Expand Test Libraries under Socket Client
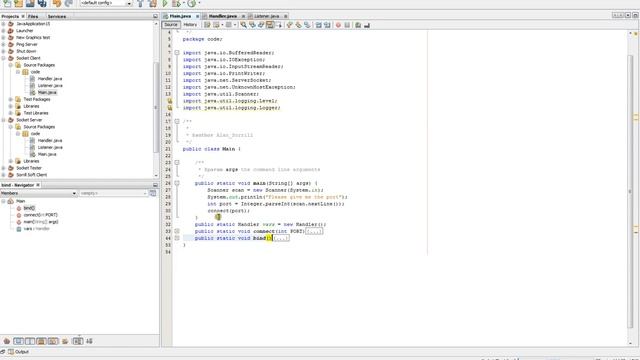The height and width of the screenshot is (360, 640). (x=11, y=113)
